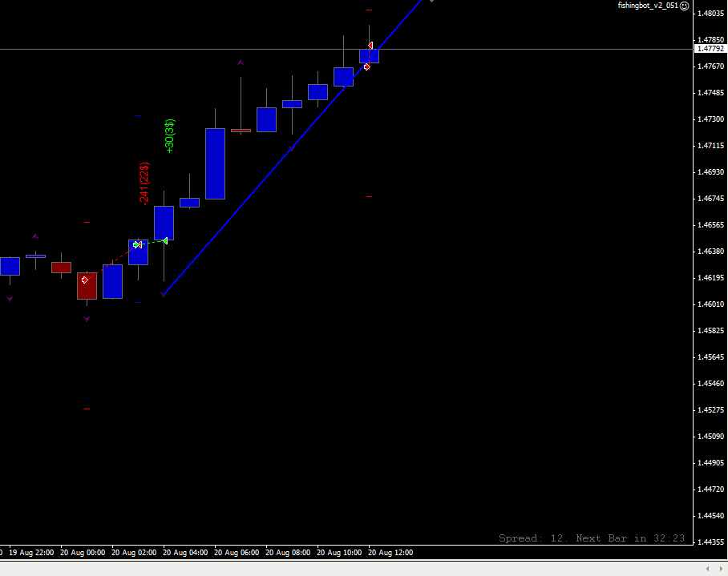
Task: Select the purple up fractal above the 23:00 candle
Action: [x=35, y=236]
